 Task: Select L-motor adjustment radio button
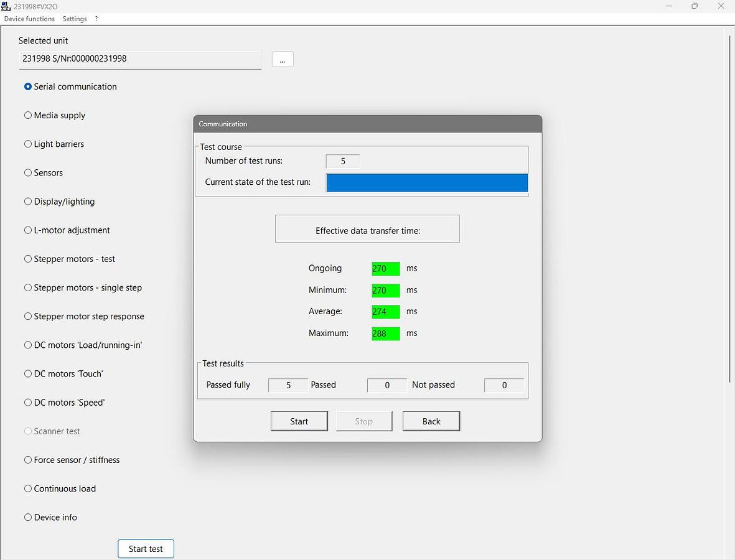[x=28, y=230]
